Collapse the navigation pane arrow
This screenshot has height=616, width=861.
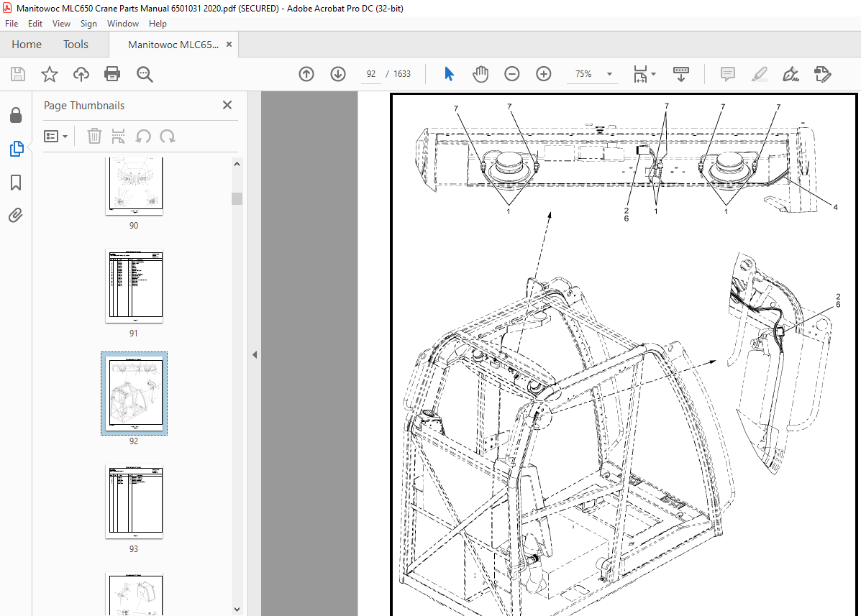coord(255,355)
